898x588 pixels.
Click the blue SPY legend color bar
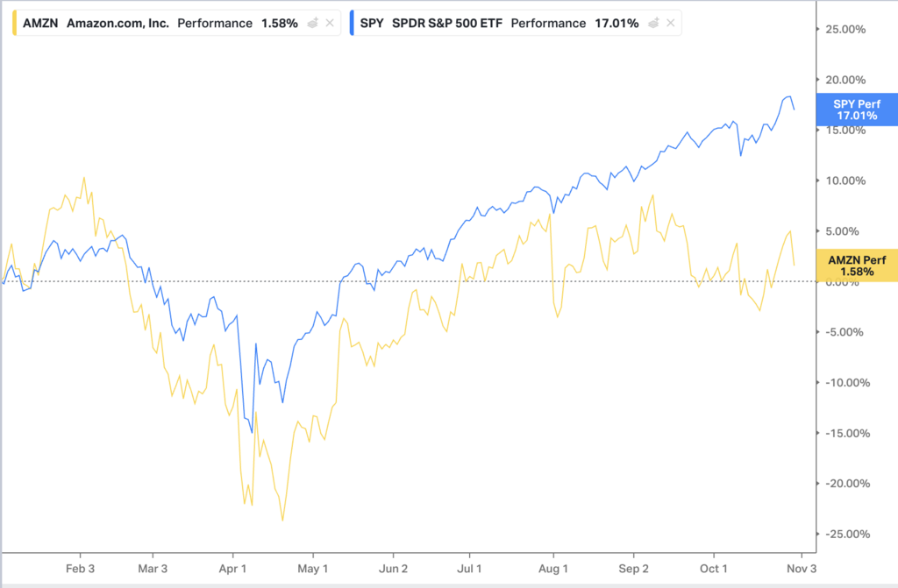352,23
